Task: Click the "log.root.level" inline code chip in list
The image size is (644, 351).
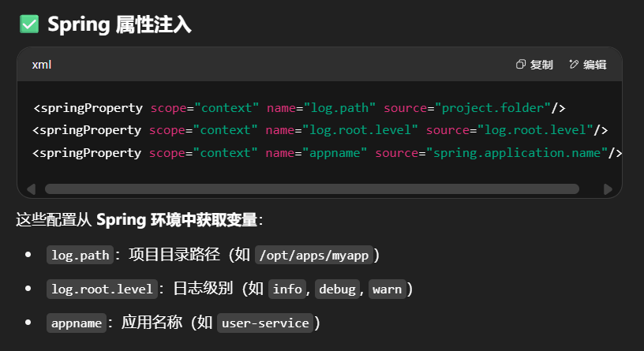Action: pos(101,289)
